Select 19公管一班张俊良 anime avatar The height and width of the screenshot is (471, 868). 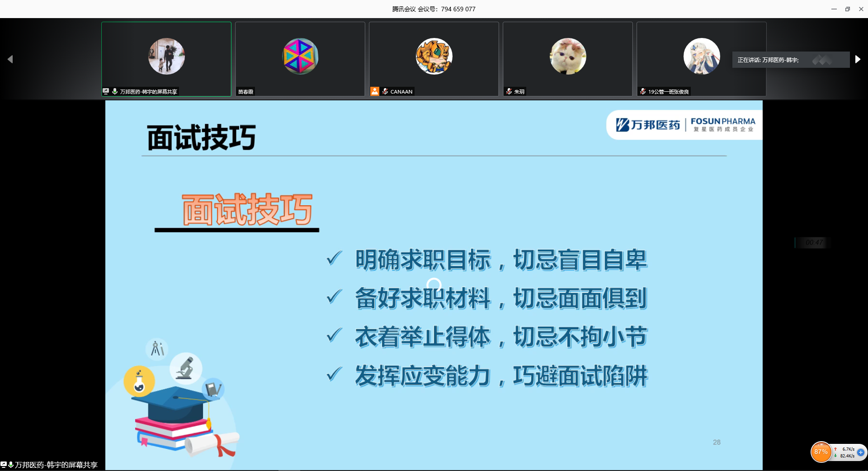(x=702, y=57)
